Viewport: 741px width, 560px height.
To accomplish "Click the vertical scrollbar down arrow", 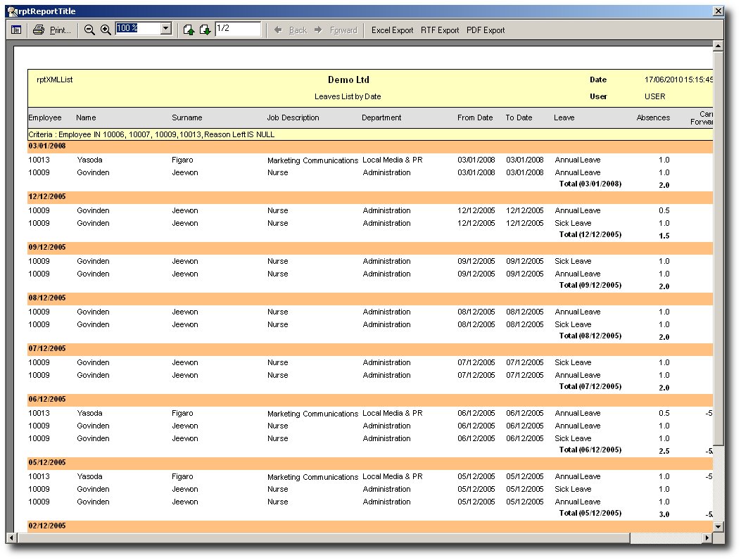I will coord(718,526).
